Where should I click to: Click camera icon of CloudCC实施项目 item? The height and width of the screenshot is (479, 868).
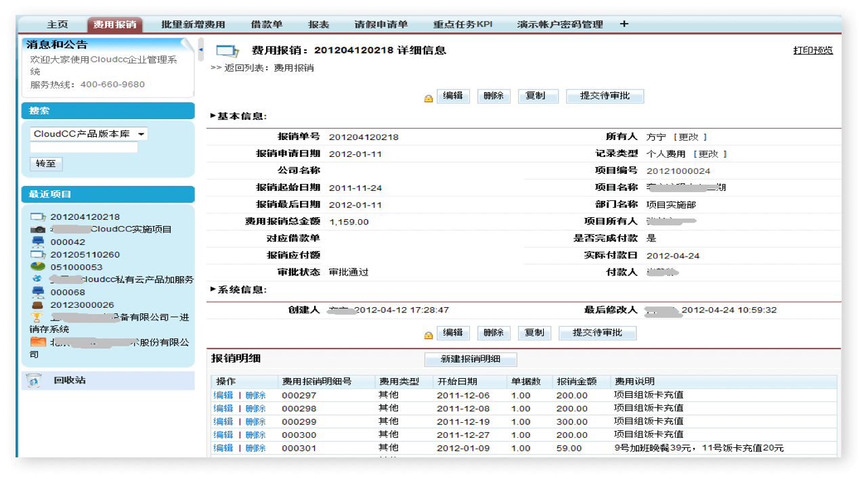[38, 229]
